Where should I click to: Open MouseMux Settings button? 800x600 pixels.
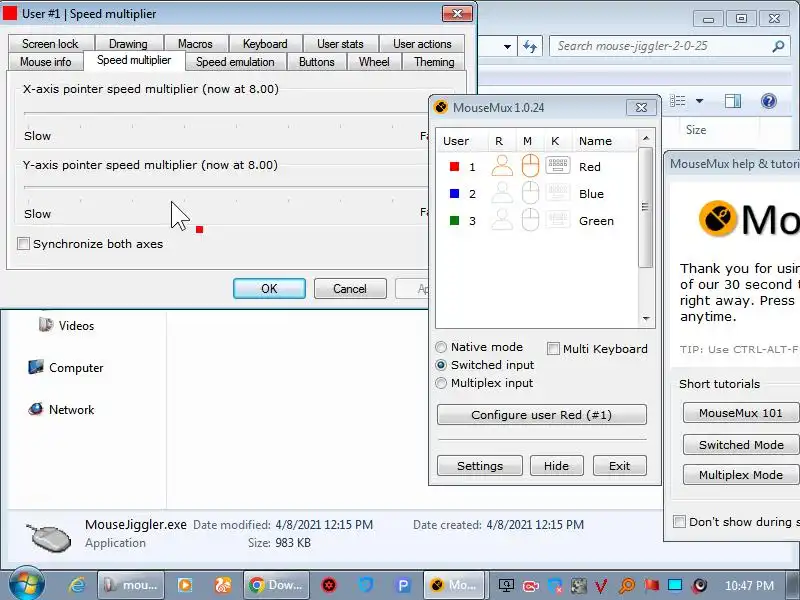coord(480,465)
